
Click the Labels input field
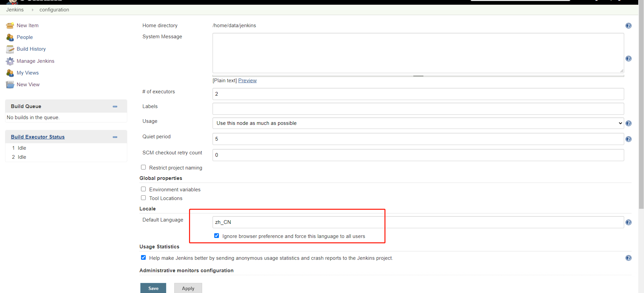coord(418,109)
